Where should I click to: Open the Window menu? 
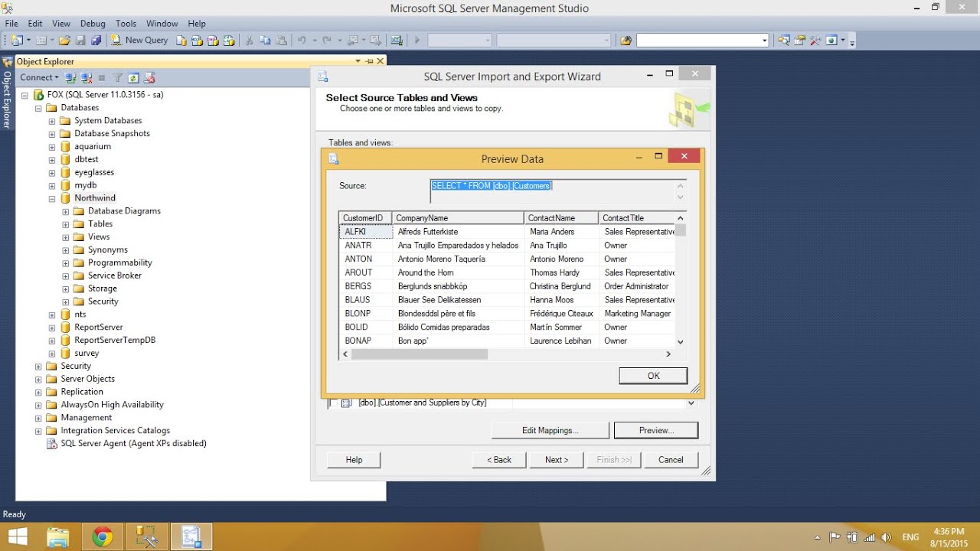click(x=162, y=24)
